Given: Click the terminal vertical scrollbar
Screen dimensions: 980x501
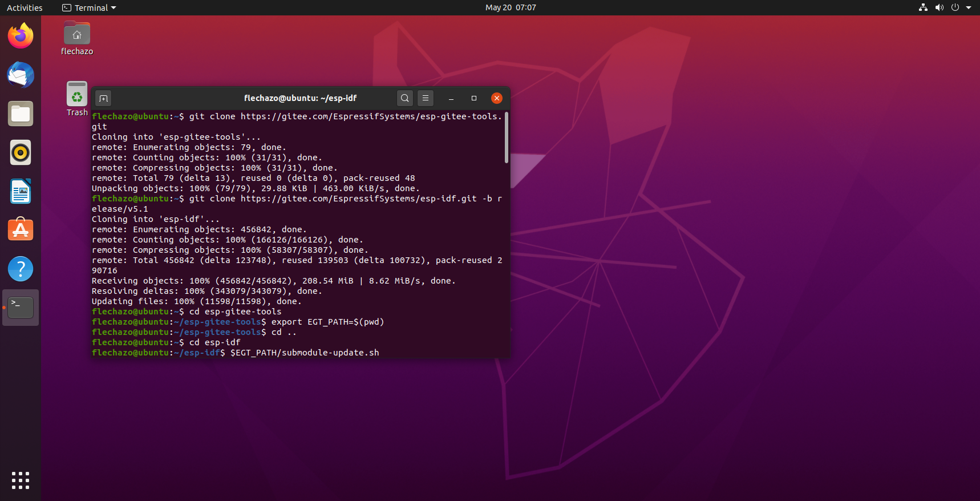Looking at the screenshot, I should [506, 138].
